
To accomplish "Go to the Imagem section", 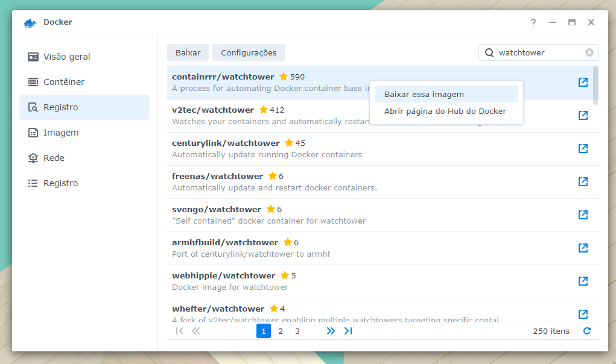I will click(61, 133).
